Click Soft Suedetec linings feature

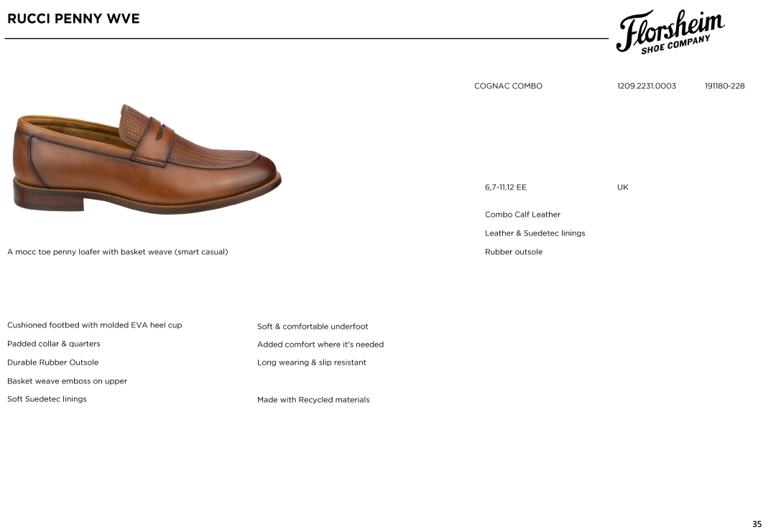(47, 399)
